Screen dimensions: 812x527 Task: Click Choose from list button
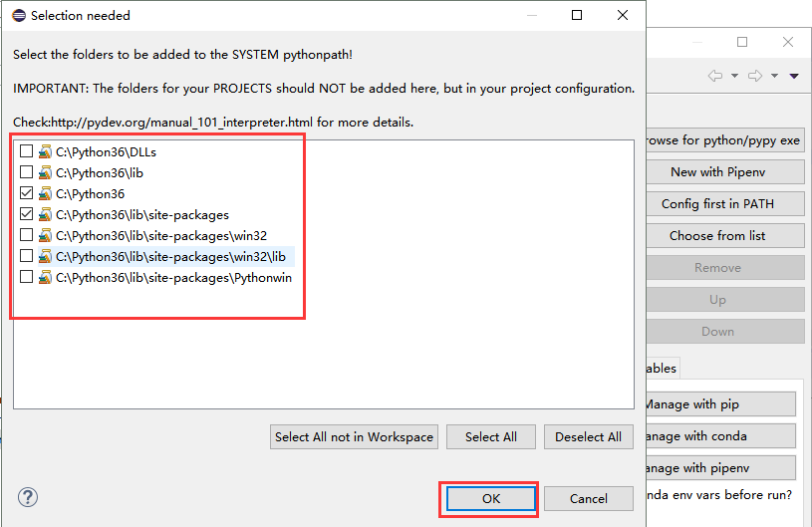coord(725,235)
